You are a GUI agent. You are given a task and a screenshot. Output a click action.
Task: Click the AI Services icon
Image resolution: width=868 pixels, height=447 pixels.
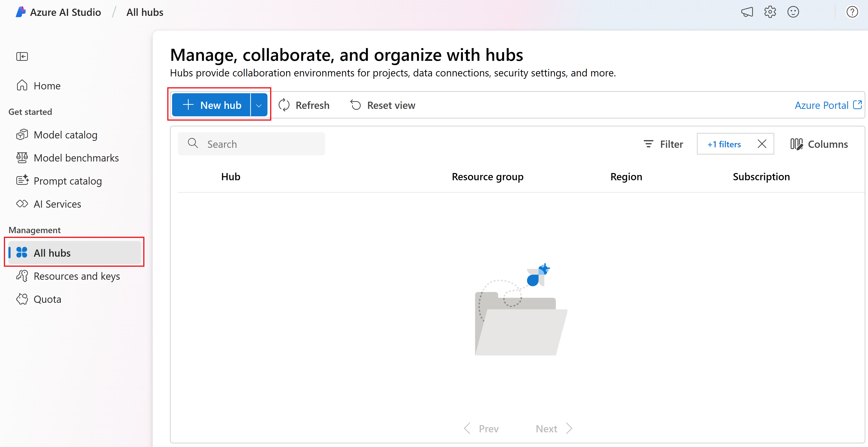22,204
